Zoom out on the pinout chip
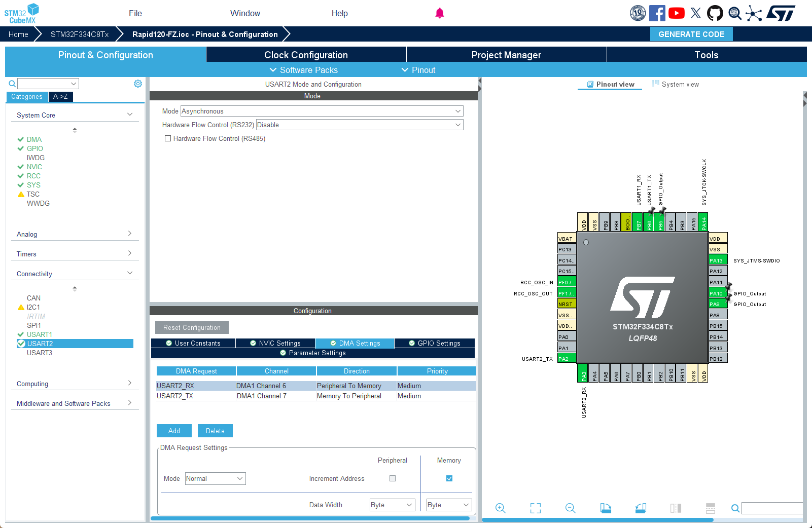This screenshot has width=812, height=528. coord(571,508)
